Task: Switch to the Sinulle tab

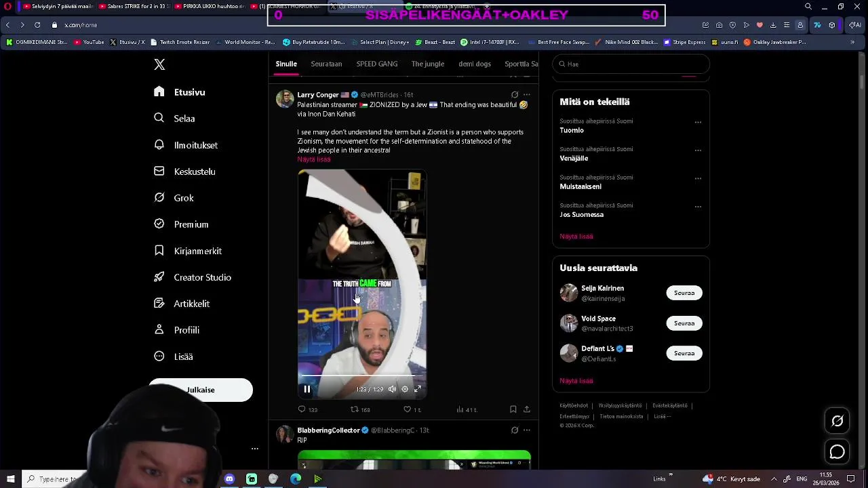Action: 286,64
